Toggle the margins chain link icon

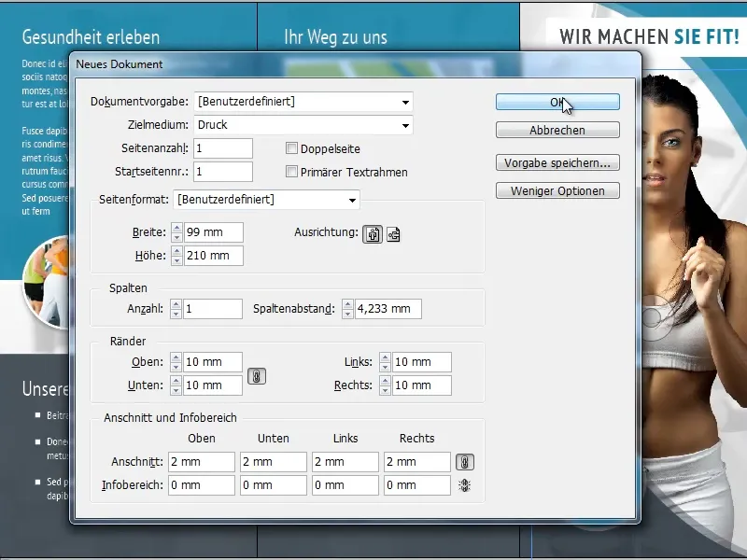pyautogui.click(x=256, y=376)
